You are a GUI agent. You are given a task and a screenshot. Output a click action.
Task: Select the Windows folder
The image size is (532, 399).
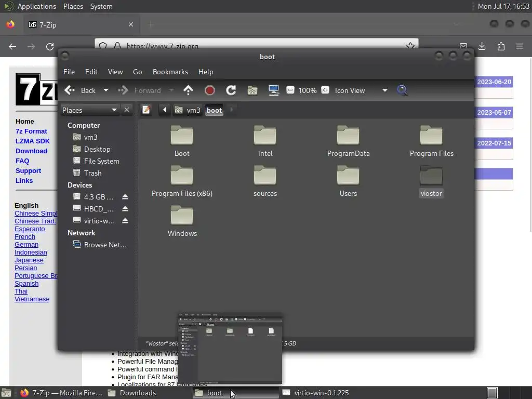point(182,221)
